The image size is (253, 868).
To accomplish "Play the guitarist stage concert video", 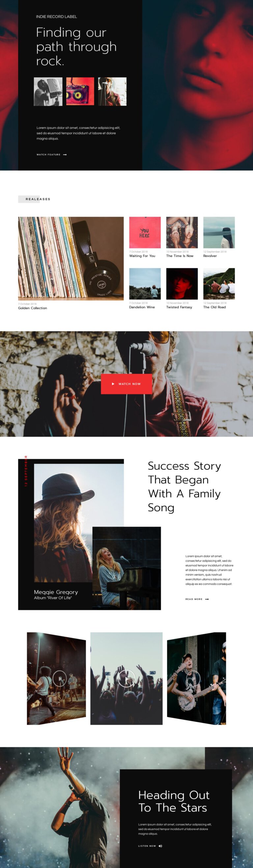I will pyautogui.click(x=60, y=678).
